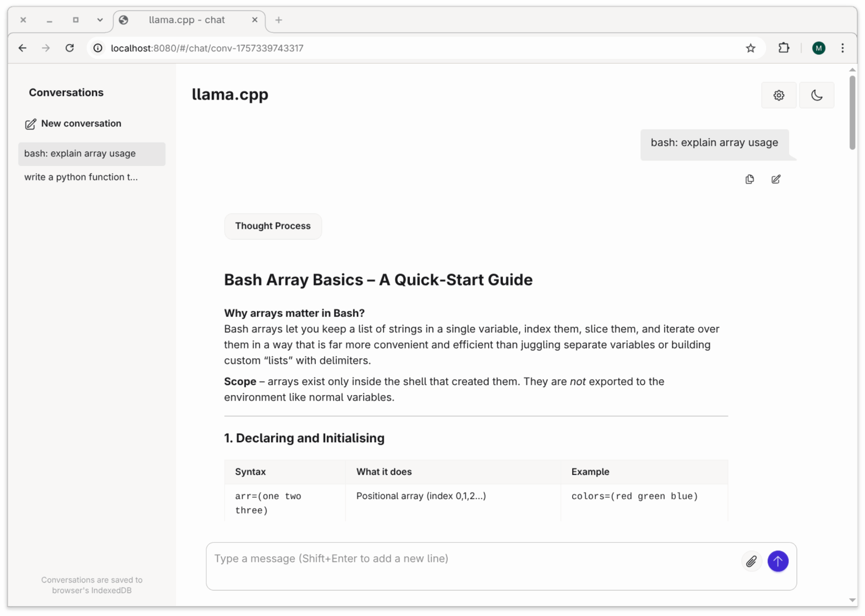Click the vertical scrollbar thumb

[x=852, y=113]
